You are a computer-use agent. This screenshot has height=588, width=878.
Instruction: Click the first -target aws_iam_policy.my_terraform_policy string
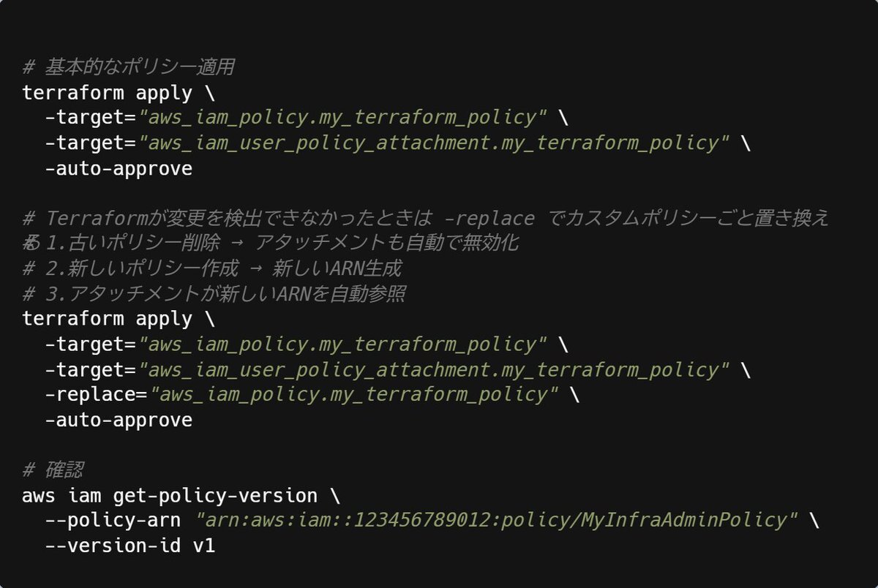pyautogui.click(x=343, y=118)
